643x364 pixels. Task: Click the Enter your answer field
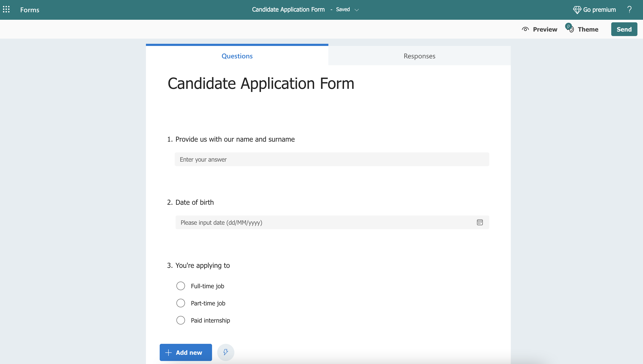tap(332, 159)
